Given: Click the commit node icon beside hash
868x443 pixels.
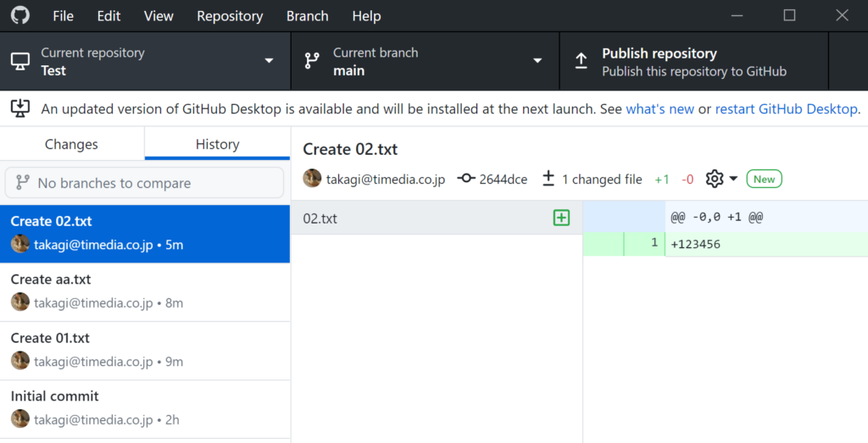Looking at the screenshot, I should (x=466, y=178).
